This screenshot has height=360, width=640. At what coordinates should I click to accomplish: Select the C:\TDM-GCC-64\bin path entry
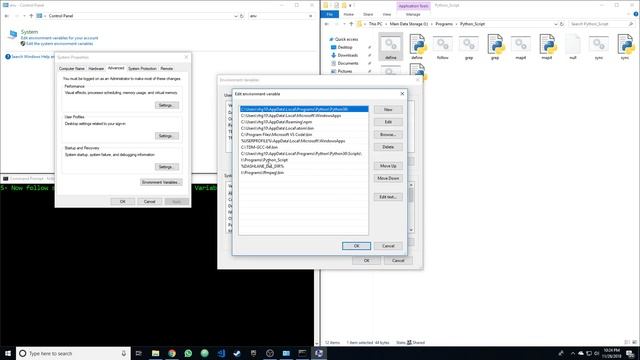304,147
